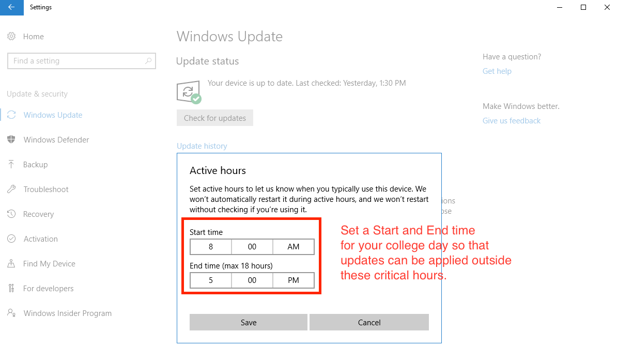Click the Recovery clock icon

(11, 214)
